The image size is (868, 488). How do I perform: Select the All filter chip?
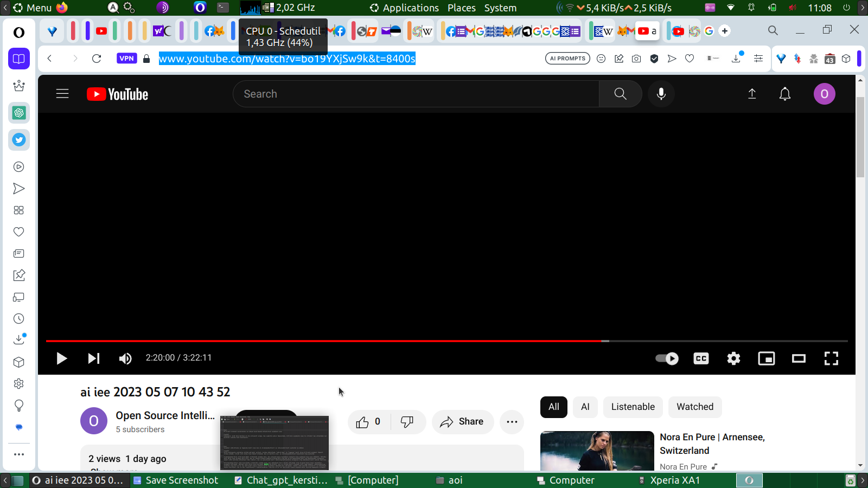[554, 407]
